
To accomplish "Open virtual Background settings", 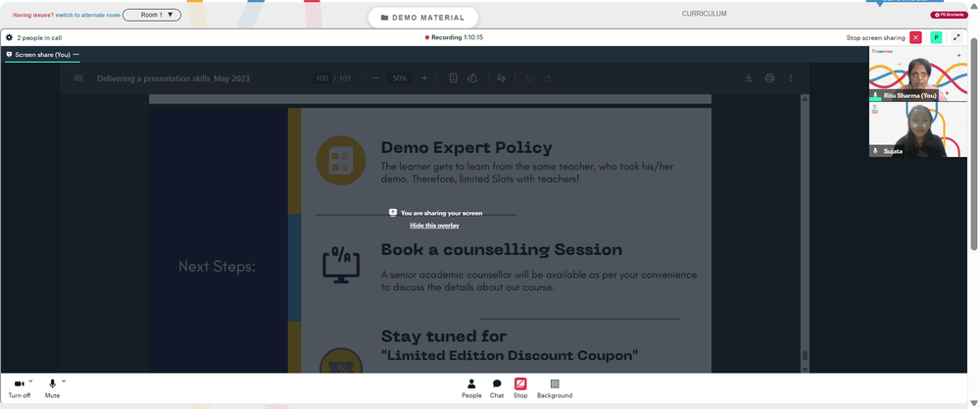I will [x=555, y=388].
